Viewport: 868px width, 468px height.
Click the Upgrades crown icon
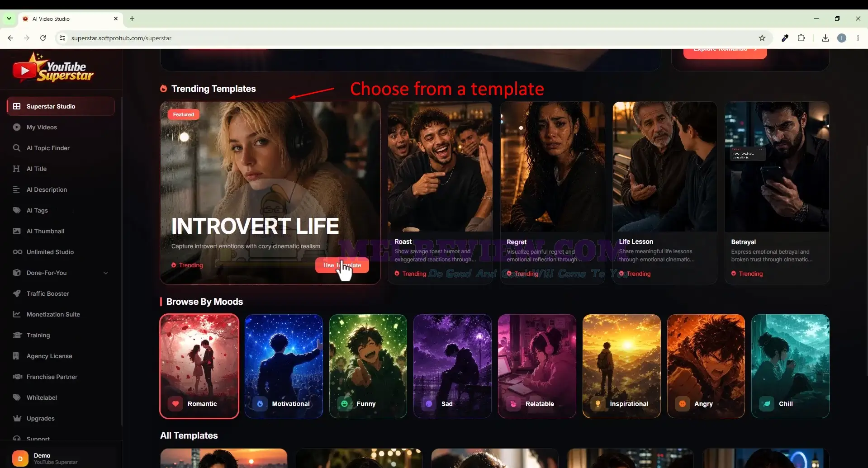(x=17, y=418)
